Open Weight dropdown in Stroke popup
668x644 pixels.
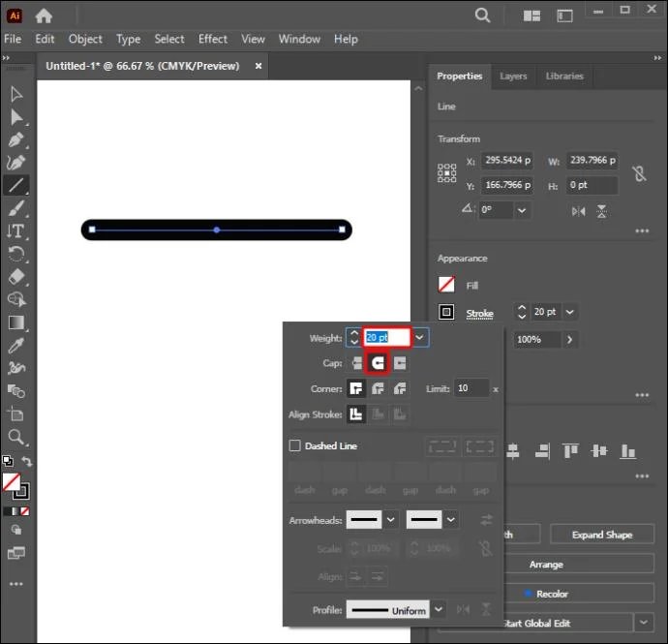tap(419, 338)
